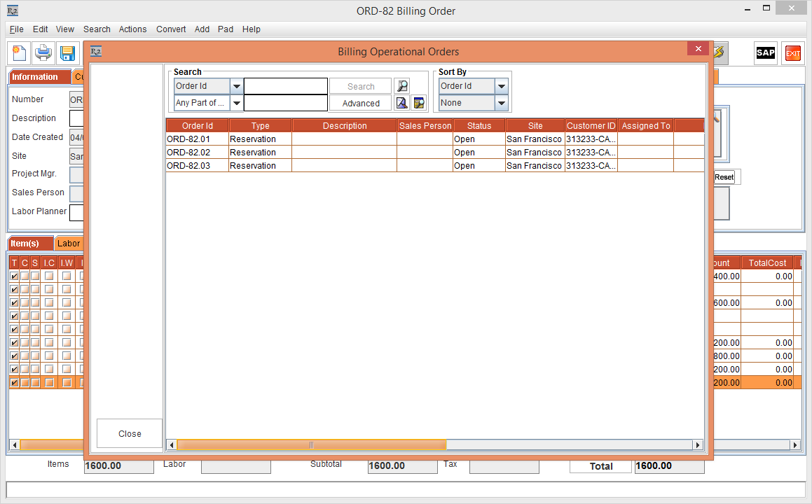
Task: Open the Order Id search field dropdown
Action: click(x=237, y=86)
